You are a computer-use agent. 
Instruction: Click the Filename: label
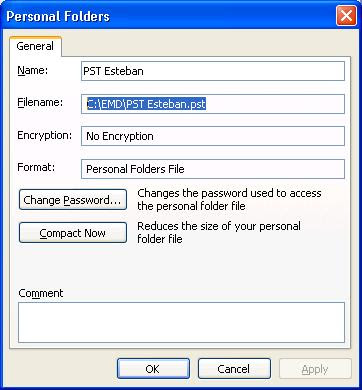coord(40,102)
